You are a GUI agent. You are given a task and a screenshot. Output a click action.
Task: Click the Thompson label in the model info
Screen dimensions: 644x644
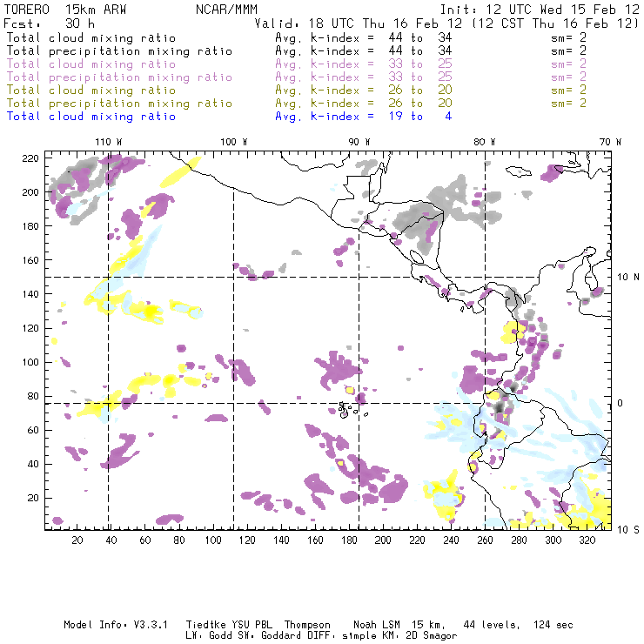pos(305,625)
